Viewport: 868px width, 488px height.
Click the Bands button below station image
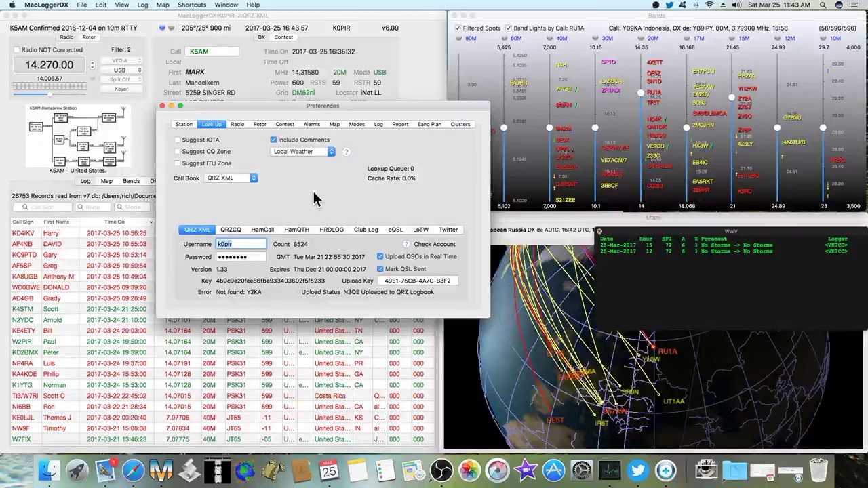[x=131, y=181]
